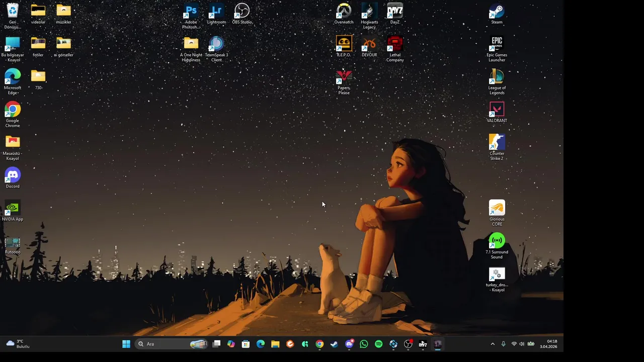644x362 pixels.
Task: Open Task View from taskbar
Action: pos(216,344)
